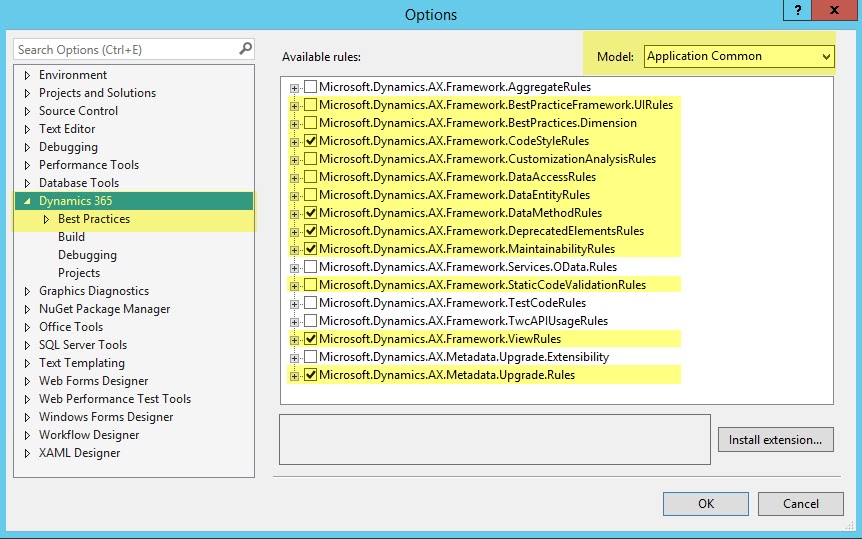This screenshot has width=862, height=539.
Task: Select StaticCodeValidationRules rule text
Action: (x=482, y=285)
